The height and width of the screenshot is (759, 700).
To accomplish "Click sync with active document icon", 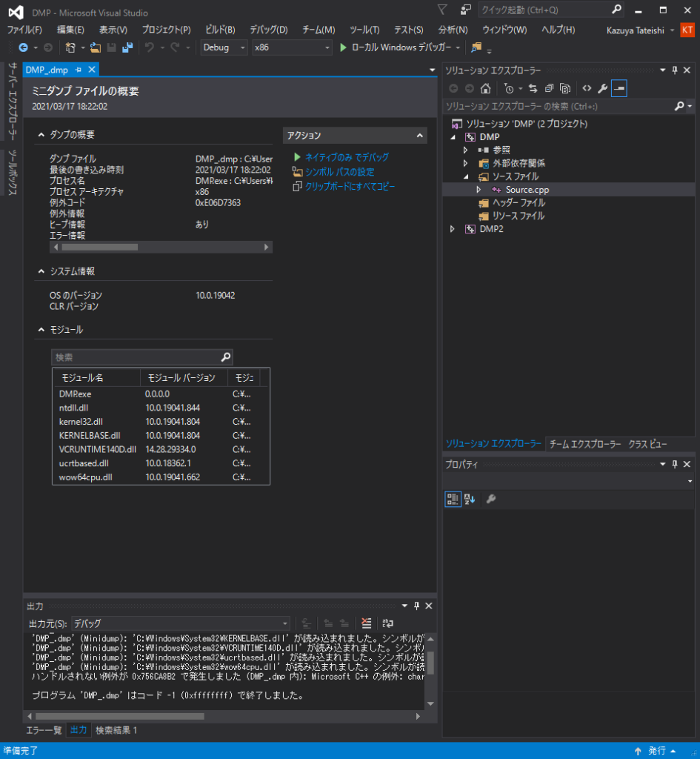I will [533, 88].
